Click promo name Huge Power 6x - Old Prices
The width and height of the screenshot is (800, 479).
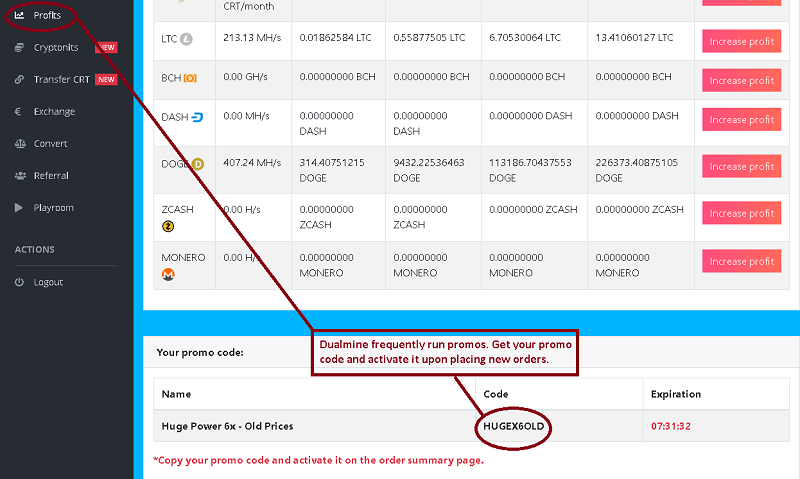(228, 426)
